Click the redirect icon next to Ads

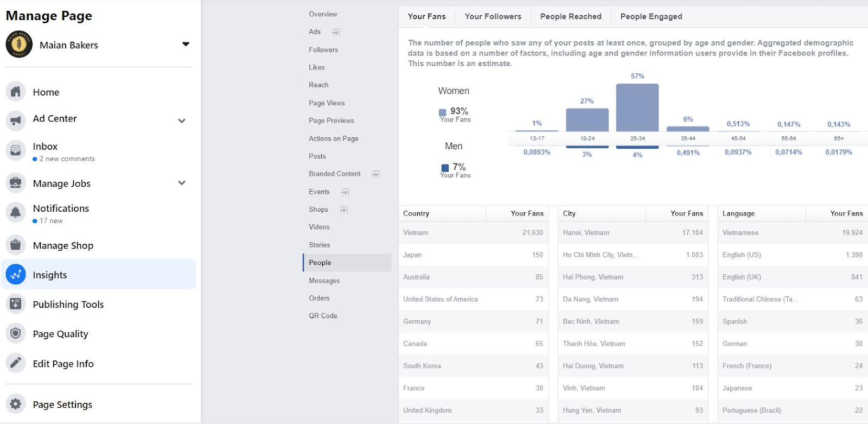336,32
